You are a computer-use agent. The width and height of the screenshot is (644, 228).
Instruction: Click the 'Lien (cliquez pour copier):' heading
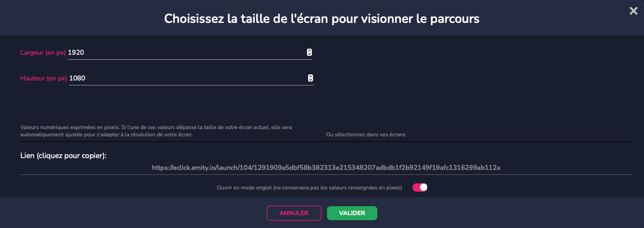coord(63,156)
